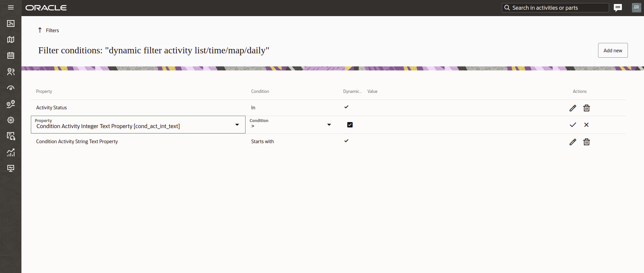
Task: Open the hamburger navigation menu
Action: pyautogui.click(x=11, y=7)
